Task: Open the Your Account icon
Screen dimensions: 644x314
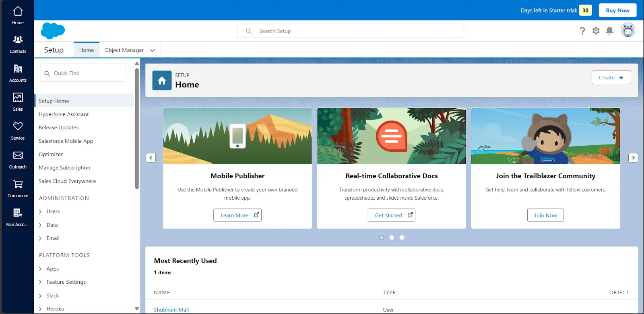Action: point(18,213)
